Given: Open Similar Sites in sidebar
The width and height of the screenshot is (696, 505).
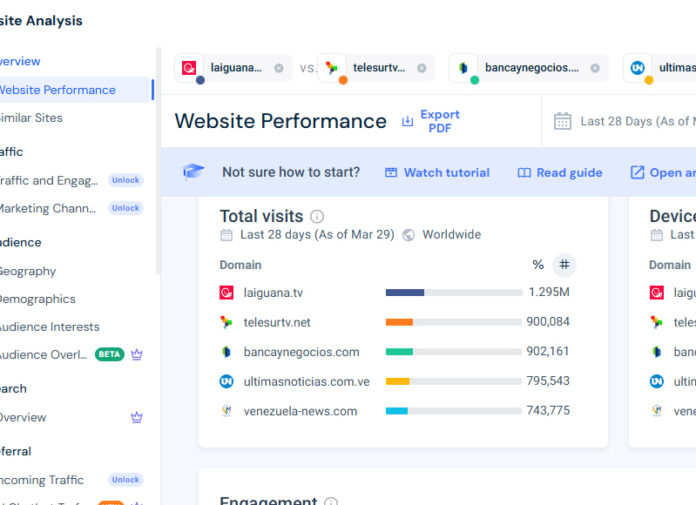Looking at the screenshot, I should [x=31, y=118].
